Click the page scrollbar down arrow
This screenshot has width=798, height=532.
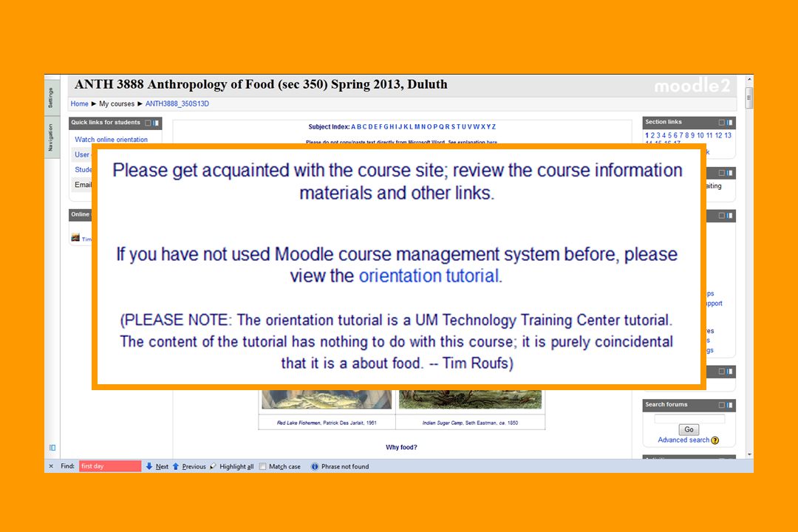(x=749, y=454)
